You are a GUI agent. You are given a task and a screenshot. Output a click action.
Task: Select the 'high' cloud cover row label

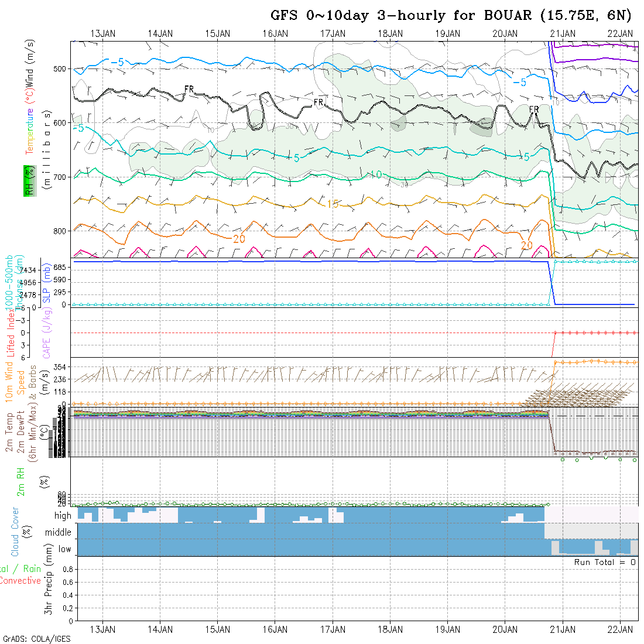pos(63,516)
